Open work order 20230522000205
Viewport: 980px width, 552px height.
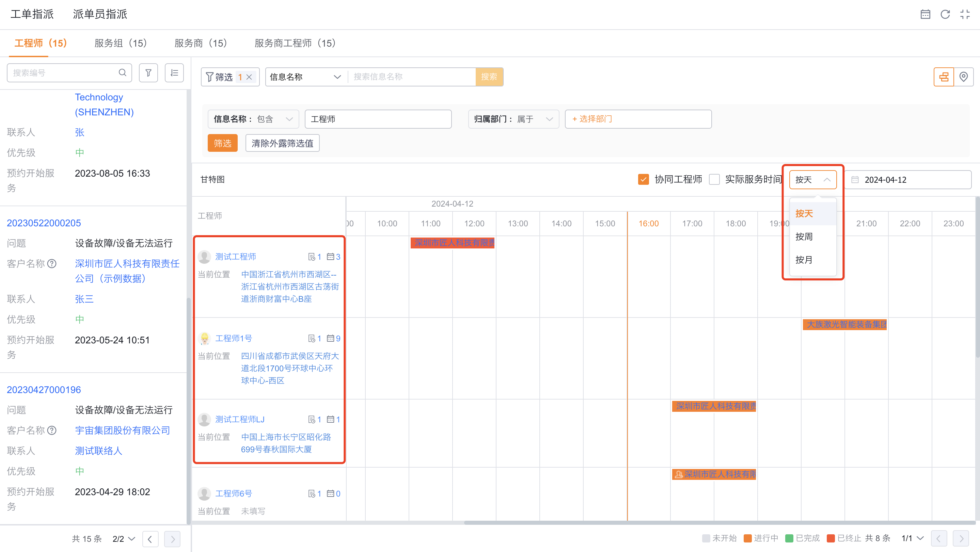tap(44, 223)
